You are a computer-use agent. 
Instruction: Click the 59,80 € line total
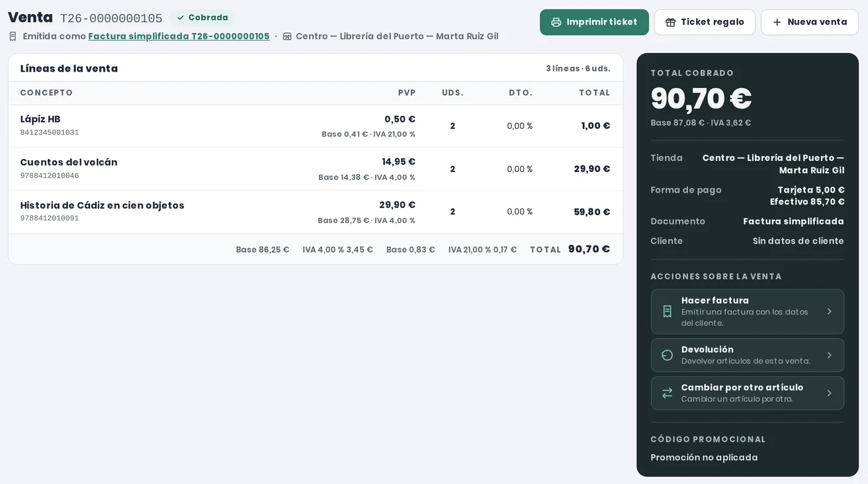point(592,212)
